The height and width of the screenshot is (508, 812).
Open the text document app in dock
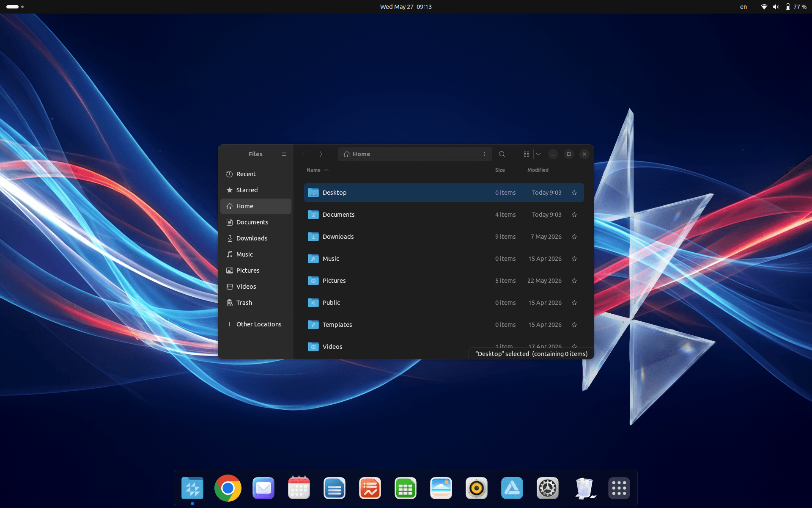335,488
